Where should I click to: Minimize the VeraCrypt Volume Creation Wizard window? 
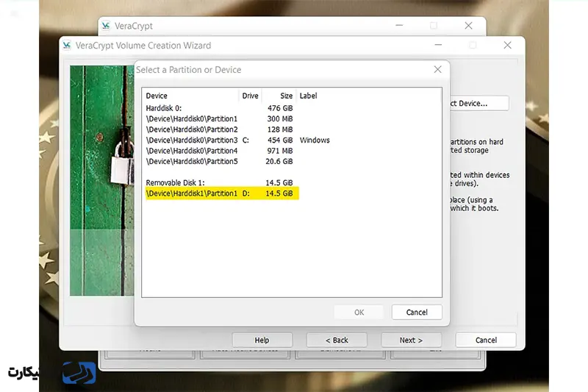pyautogui.click(x=438, y=46)
